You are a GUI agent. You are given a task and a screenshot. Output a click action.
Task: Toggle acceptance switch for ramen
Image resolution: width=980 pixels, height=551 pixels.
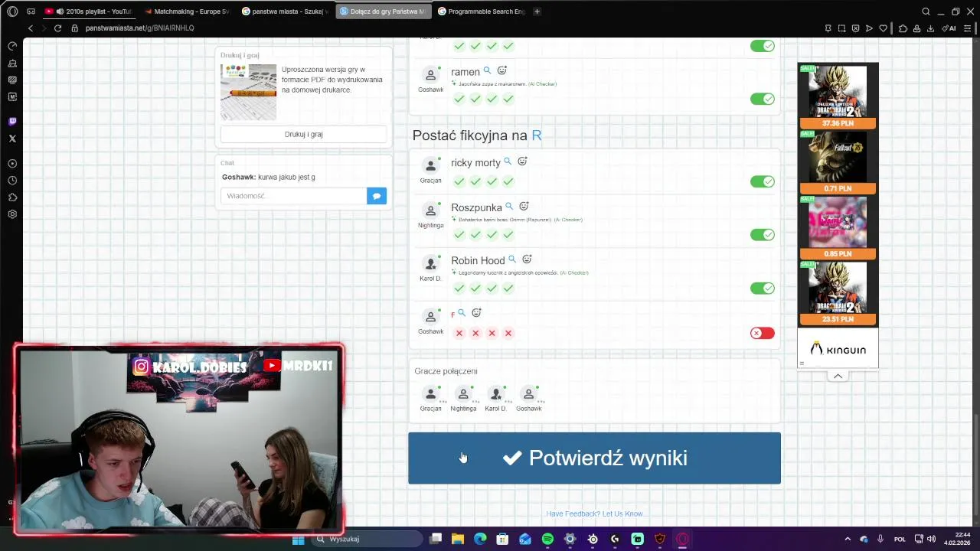tap(762, 99)
